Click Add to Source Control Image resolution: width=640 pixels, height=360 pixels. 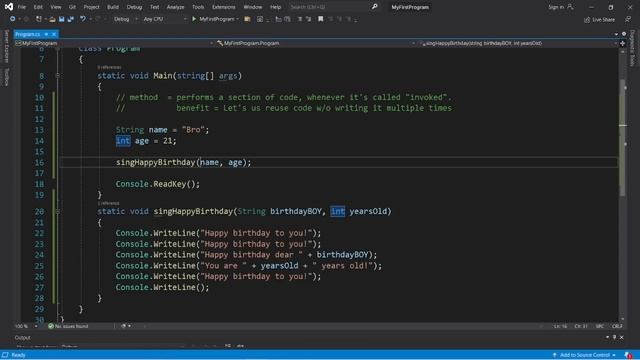tap(584, 355)
